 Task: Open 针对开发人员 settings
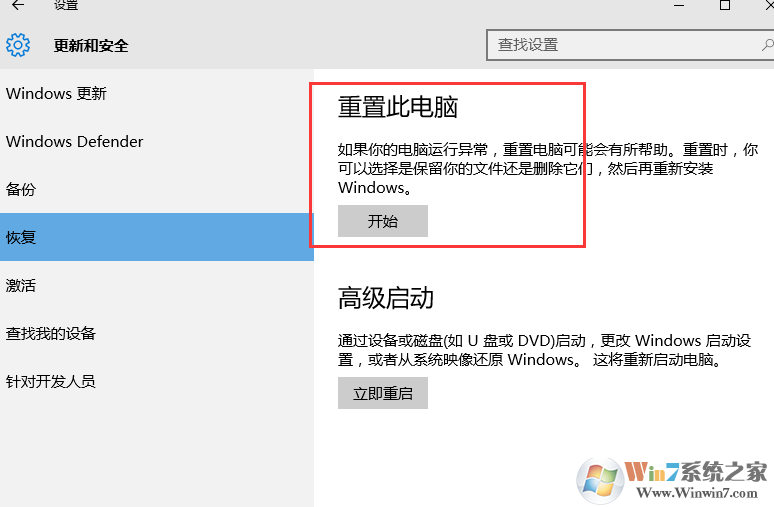pyautogui.click(x=156, y=381)
